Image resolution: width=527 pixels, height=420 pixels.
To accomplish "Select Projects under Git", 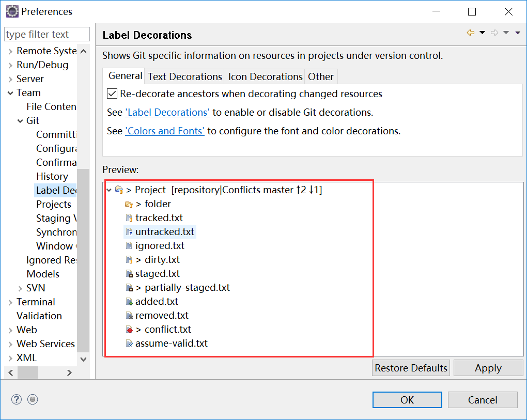I will pos(54,204).
